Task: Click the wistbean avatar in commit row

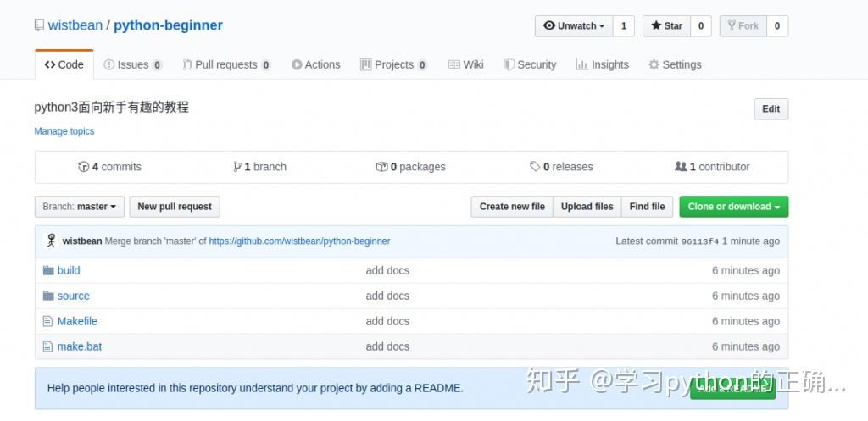Action: tap(51, 241)
